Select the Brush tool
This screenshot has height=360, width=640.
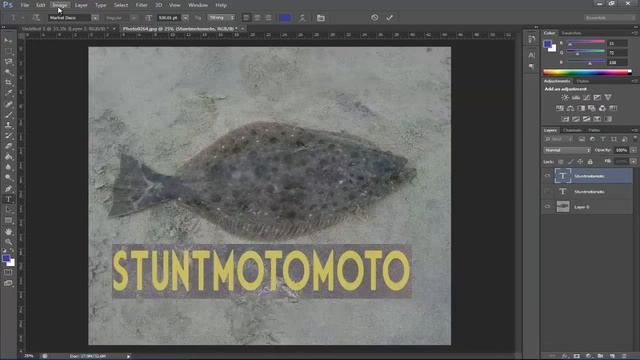tap(8, 115)
